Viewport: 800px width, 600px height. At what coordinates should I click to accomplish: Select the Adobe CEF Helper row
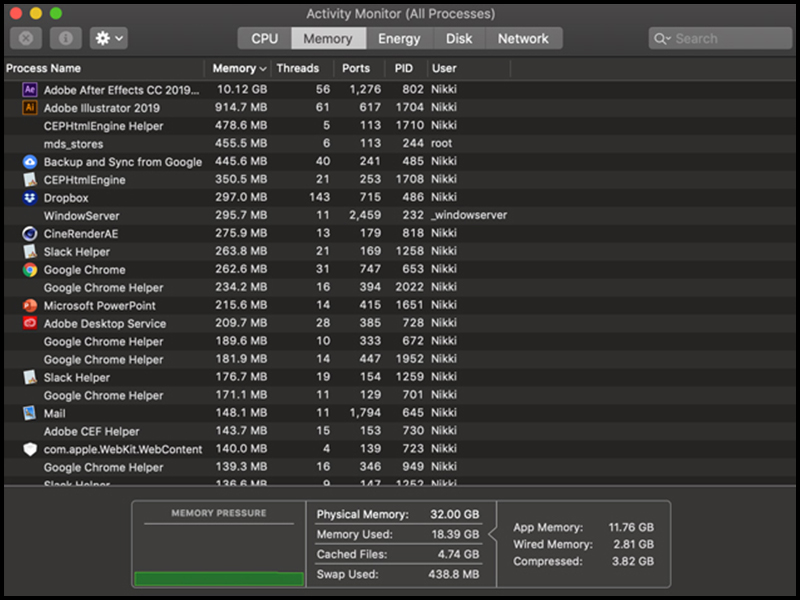(x=399, y=431)
